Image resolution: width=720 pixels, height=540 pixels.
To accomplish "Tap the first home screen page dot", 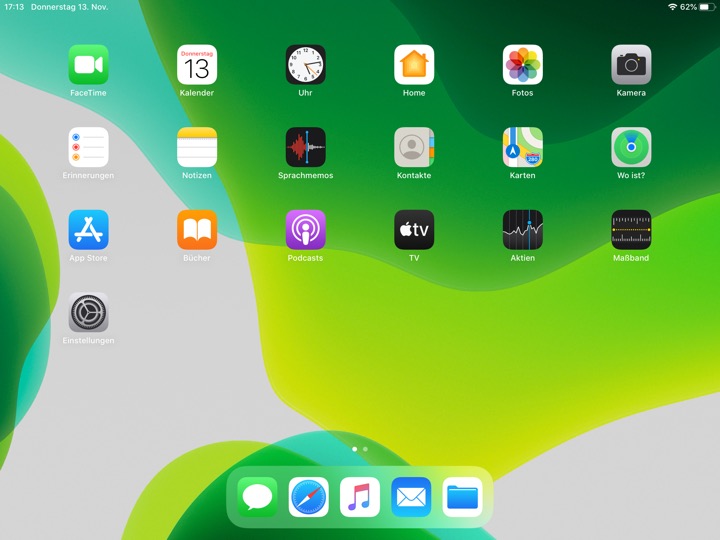I will 354,449.
